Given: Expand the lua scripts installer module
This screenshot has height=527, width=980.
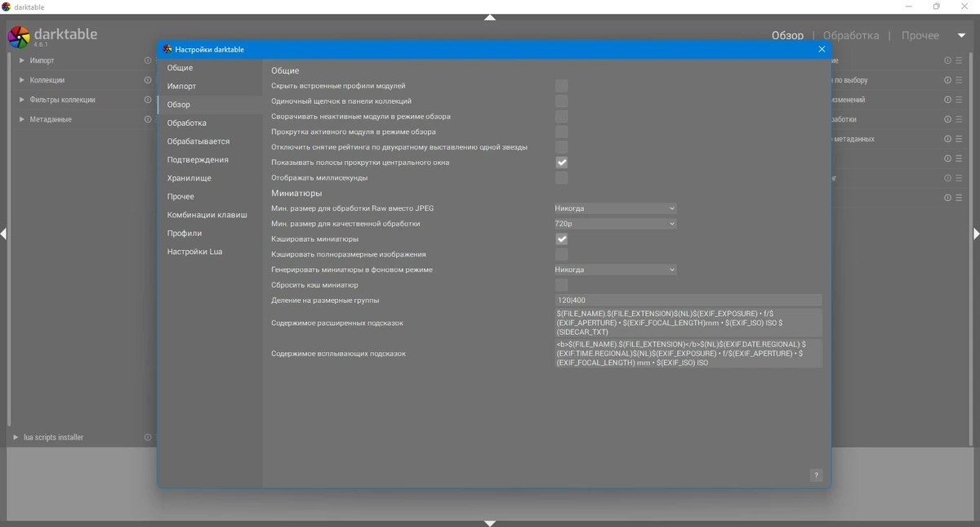Looking at the screenshot, I should tap(16, 437).
